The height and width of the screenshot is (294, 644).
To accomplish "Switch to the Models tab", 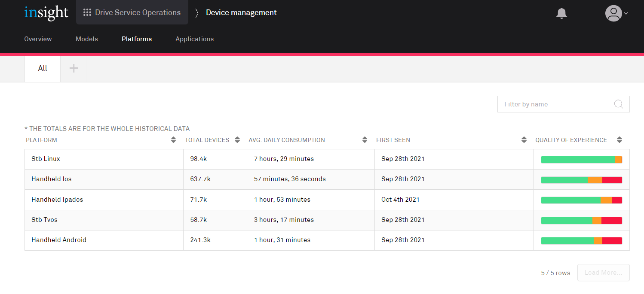I will point(87,39).
